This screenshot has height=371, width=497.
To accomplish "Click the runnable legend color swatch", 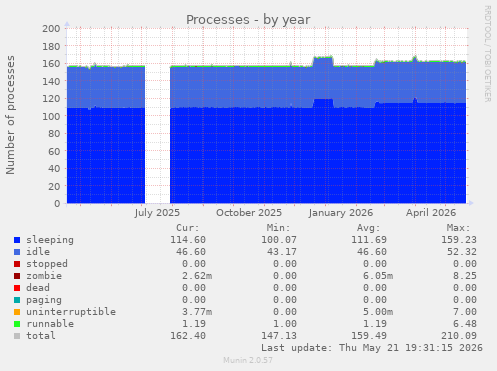I will 17,324.
